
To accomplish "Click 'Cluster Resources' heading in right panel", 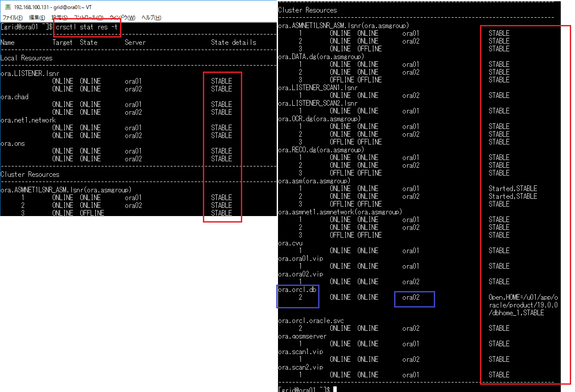I will pyautogui.click(x=307, y=9).
